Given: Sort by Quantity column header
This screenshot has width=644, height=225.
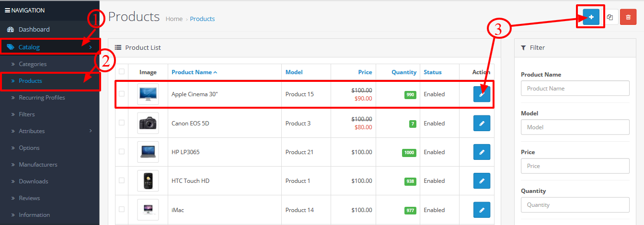Looking at the screenshot, I should (404, 72).
